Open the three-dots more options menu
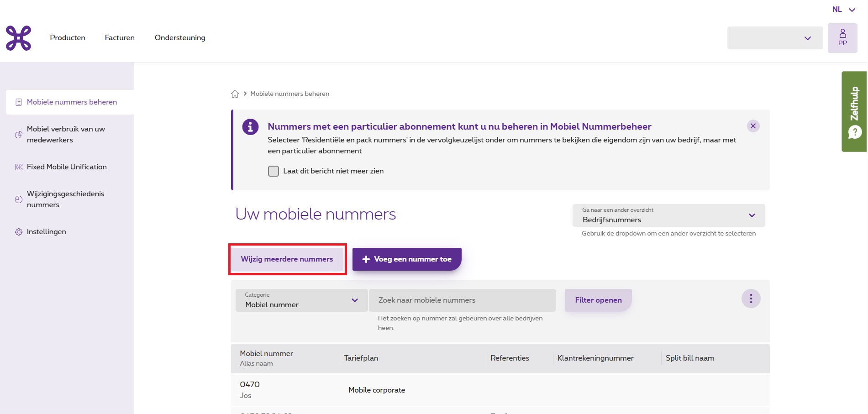868x414 pixels. [751, 299]
